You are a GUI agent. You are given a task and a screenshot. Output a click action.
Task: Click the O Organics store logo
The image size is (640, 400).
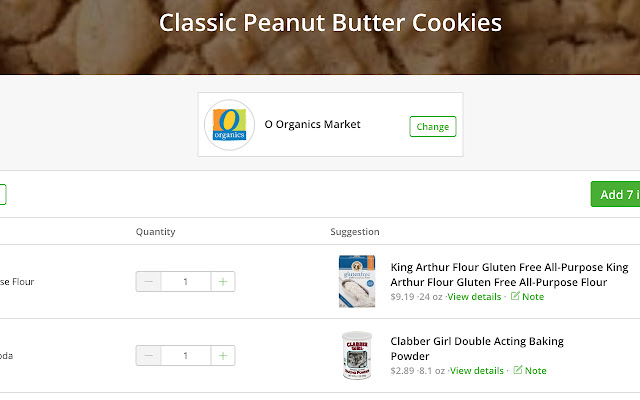click(x=229, y=125)
